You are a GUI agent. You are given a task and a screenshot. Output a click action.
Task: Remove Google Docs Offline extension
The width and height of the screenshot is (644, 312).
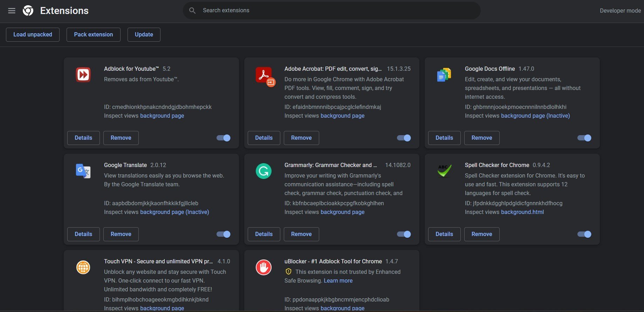click(482, 138)
